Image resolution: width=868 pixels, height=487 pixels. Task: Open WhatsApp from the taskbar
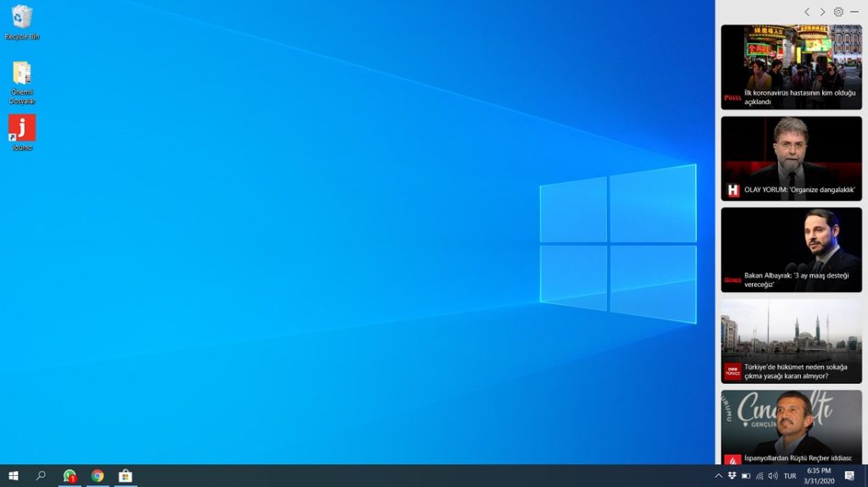pos(70,476)
